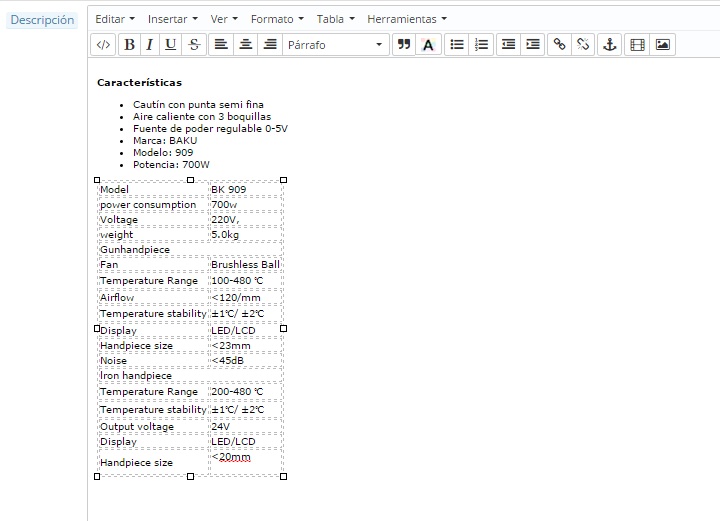This screenshot has height=521, width=720.
Task: Insert media with the film icon
Action: pyautogui.click(x=637, y=45)
